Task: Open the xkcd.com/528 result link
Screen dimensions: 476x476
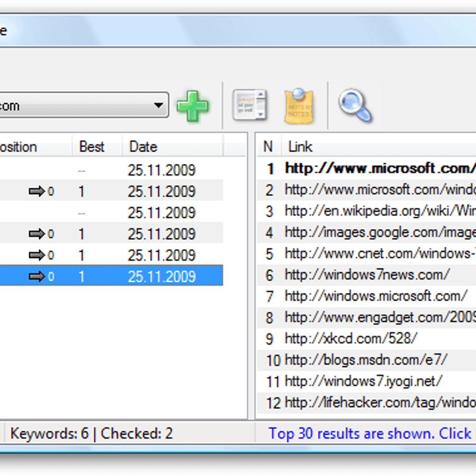Action: (351, 338)
